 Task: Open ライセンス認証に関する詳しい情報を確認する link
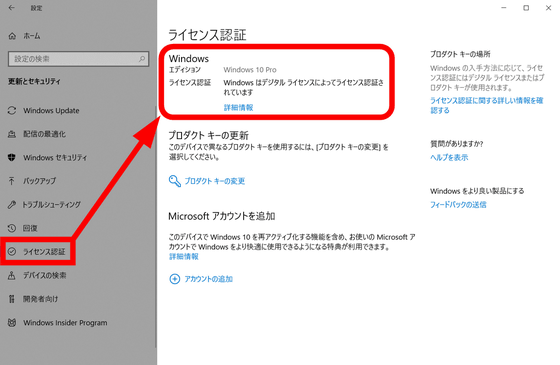tap(486, 105)
